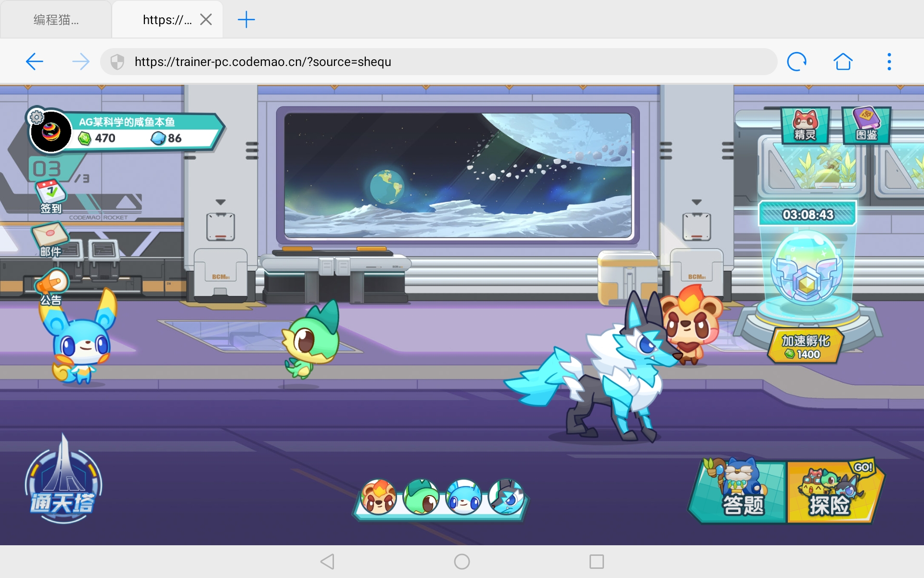Select the green dinosaur team portrait
924x578 pixels.
pyautogui.click(x=421, y=498)
